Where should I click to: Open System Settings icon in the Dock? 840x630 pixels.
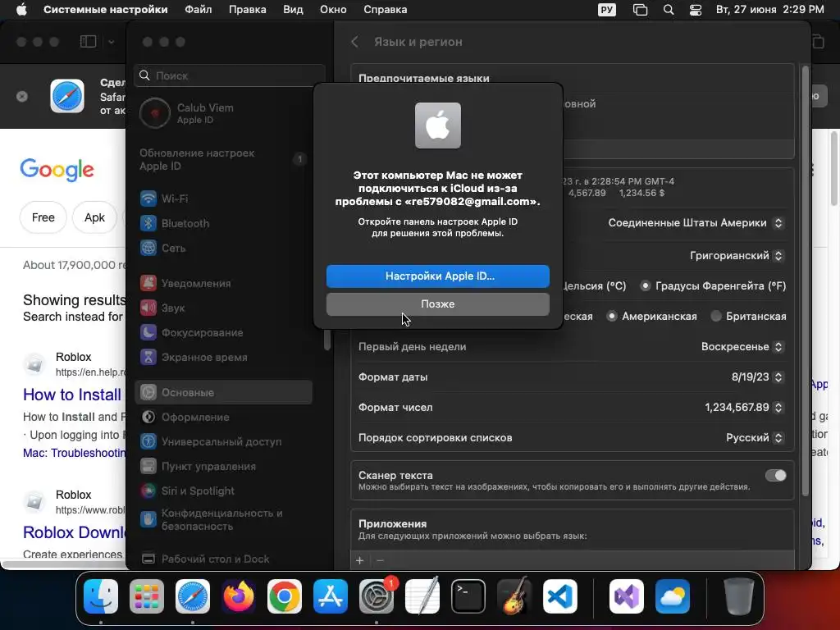(377, 596)
